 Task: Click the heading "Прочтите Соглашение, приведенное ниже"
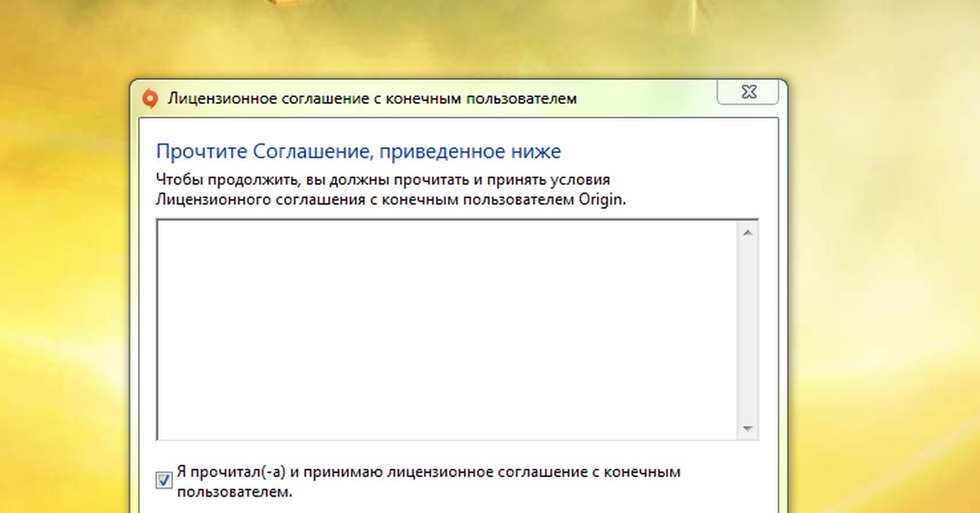(x=358, y=152)
